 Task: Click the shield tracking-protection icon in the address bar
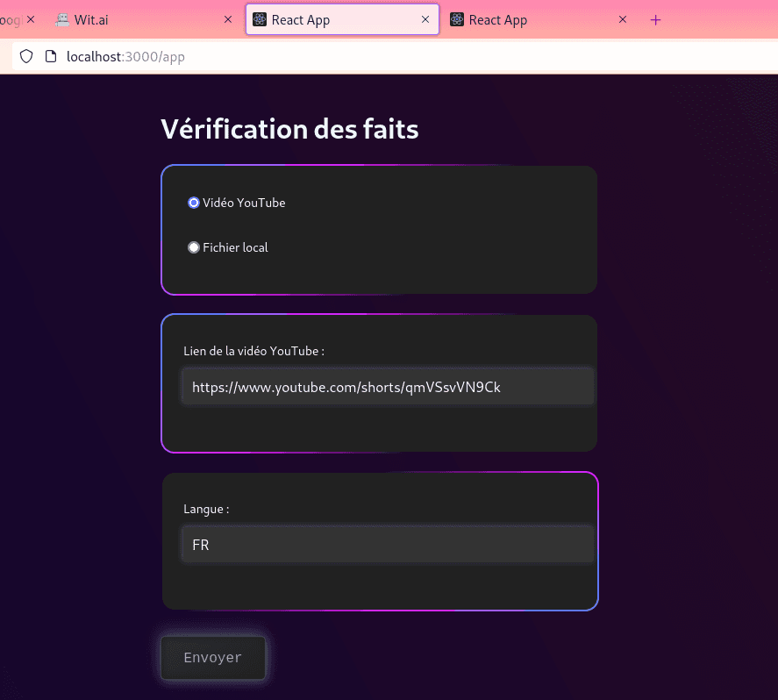pyautogui.click(x=25, y=55)
